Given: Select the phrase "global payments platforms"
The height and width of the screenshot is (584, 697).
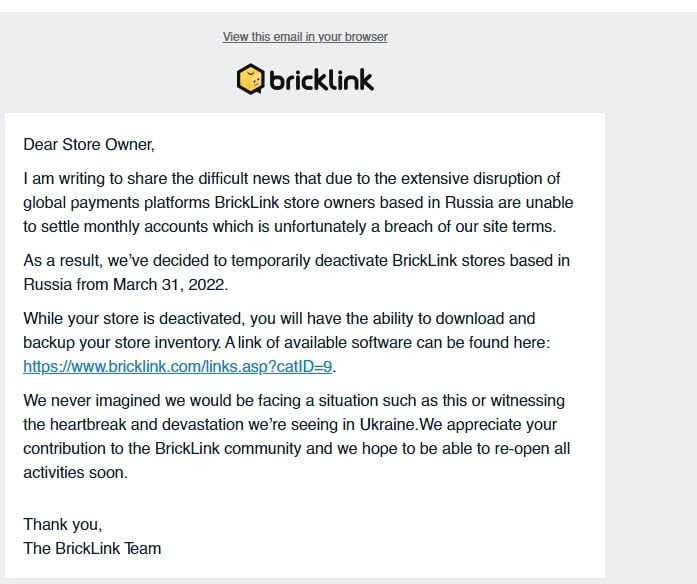Looking at the screenshot, I should coord(116,203).
